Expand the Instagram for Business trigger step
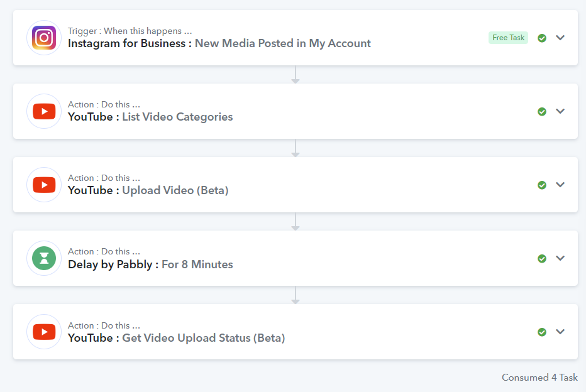 tap(560, 38)
